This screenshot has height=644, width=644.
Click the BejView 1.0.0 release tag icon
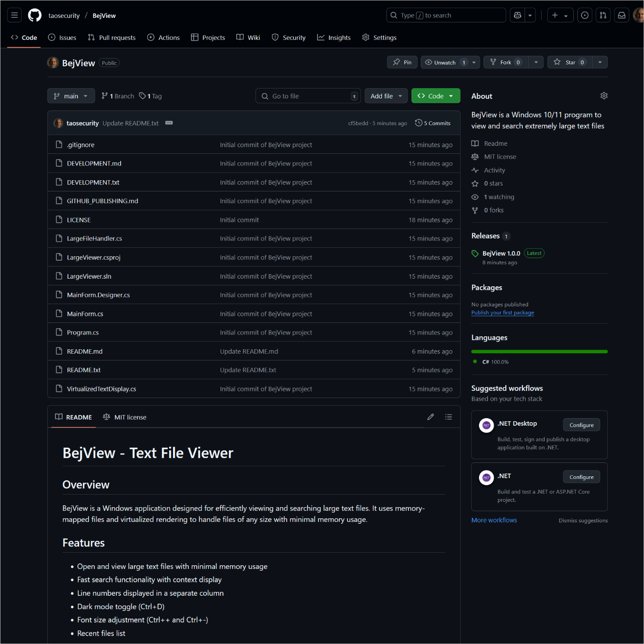click(475, 254)
